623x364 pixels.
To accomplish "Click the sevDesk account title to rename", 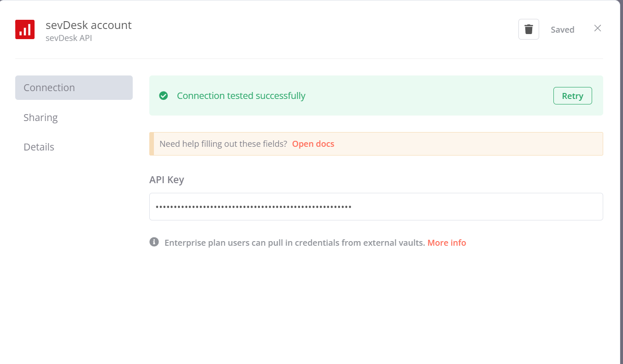I will pyautogui.click(x=88, y=25).
